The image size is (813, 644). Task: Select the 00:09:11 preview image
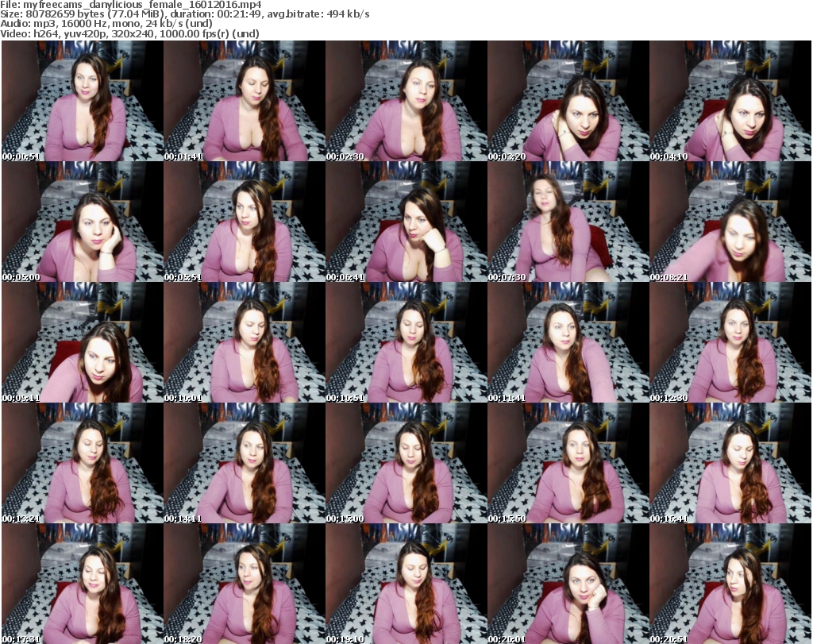click(83, 342)
